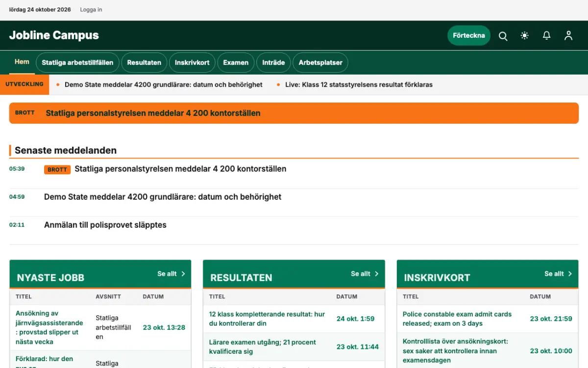Screen dimensions: 588x368
Task: Click NYASTE JOBB card heading
Action: point(50,278)
